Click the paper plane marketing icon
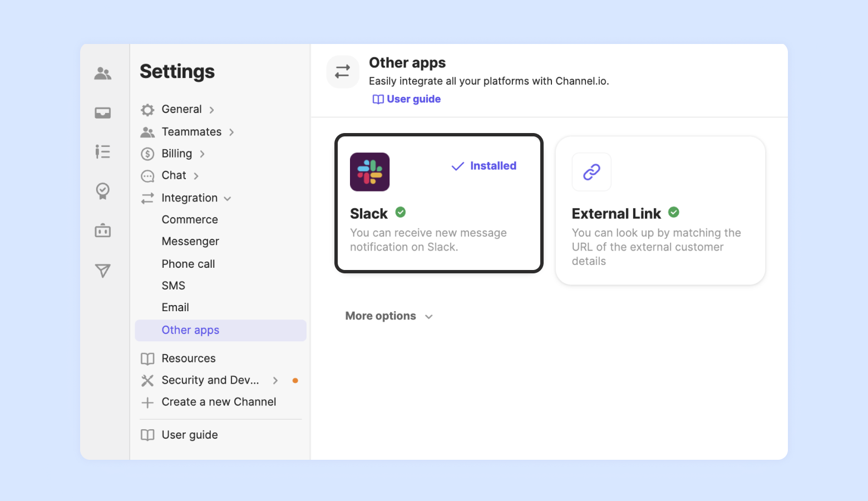 click(103, 271)
